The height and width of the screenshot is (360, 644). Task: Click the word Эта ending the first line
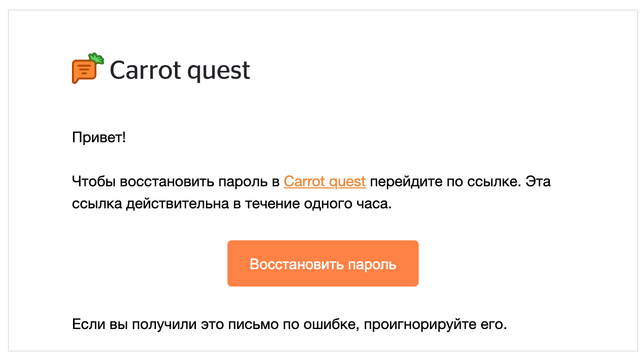point(538,182)
